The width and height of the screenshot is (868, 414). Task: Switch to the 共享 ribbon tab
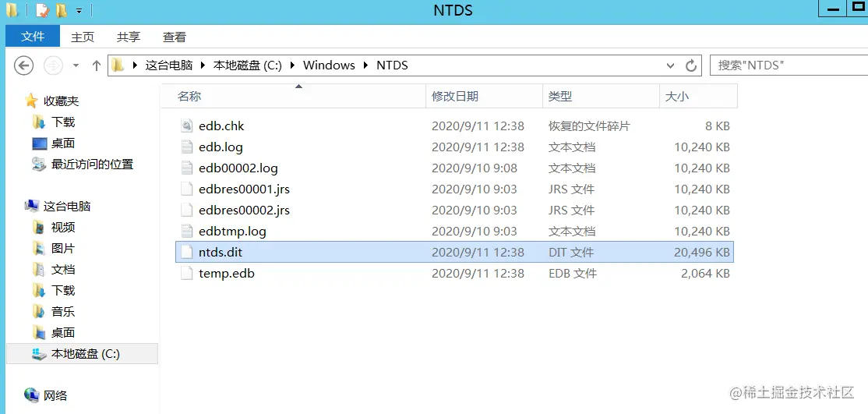point(129,37)
